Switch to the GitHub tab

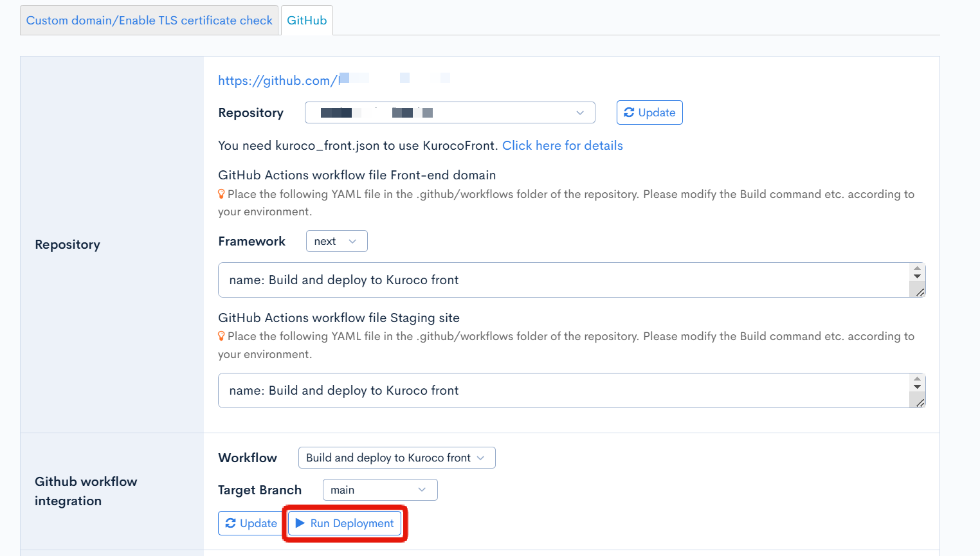click(x=307, y=21)
